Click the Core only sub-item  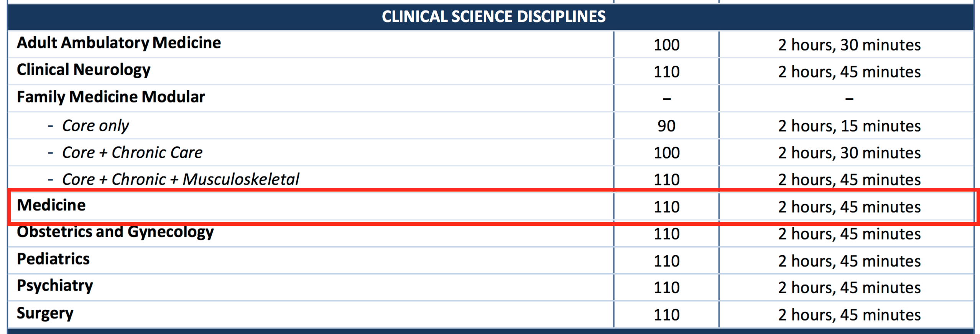click(x=95, y=126)
